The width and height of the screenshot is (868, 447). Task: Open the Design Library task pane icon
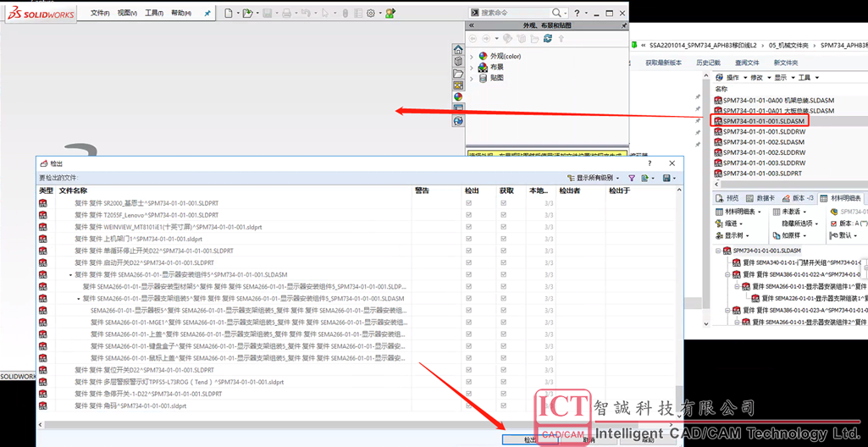coord(458,62)
